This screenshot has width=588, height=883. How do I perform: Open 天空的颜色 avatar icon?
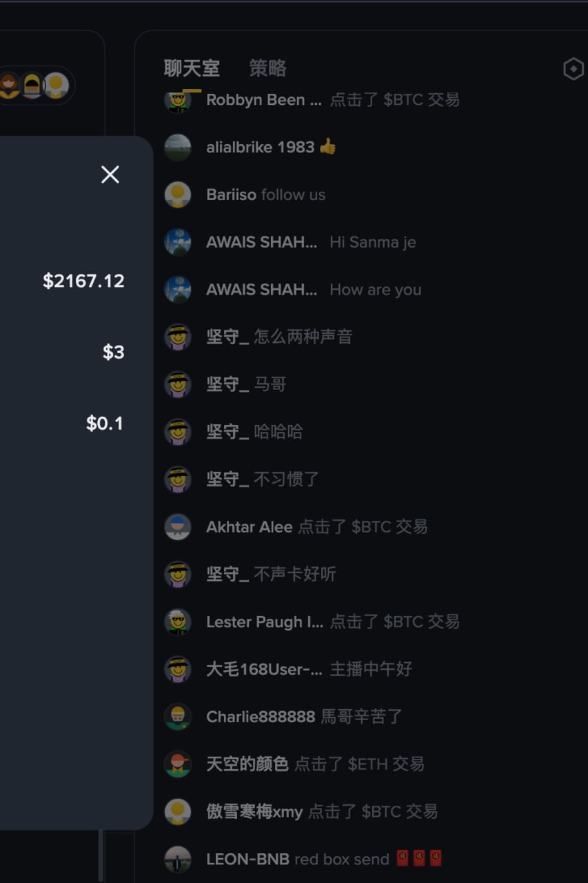click(x=178, y=764)
